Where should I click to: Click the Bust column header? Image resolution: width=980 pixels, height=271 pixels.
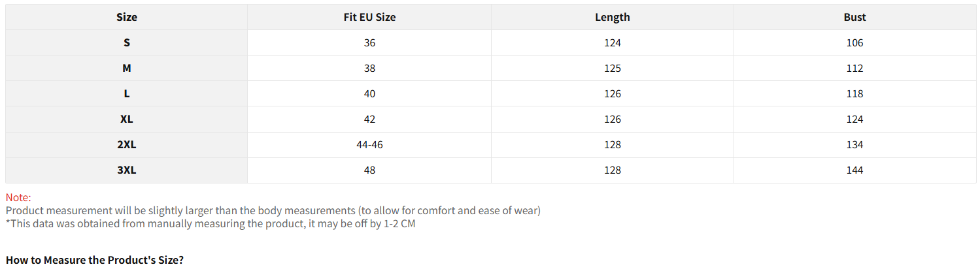click(x=854, y=17)
